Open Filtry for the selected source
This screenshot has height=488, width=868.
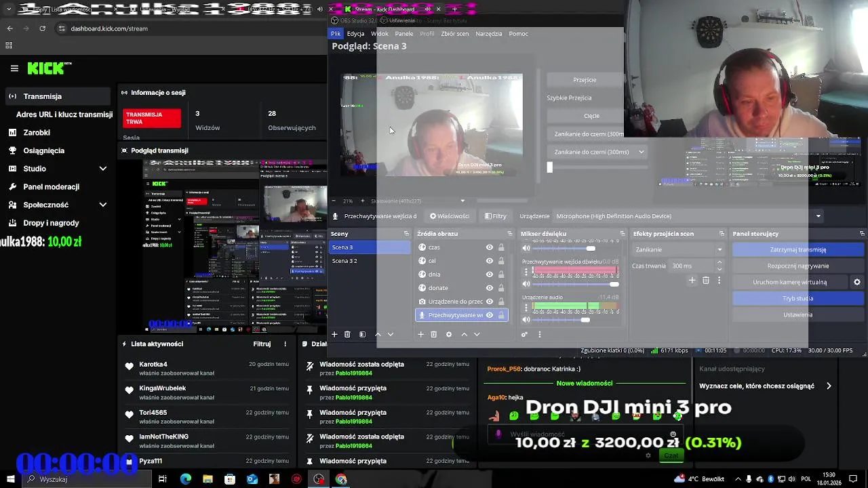496,216
